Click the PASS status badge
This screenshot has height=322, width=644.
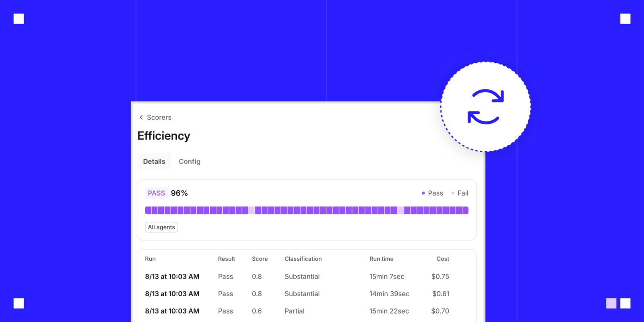(157, 193)
